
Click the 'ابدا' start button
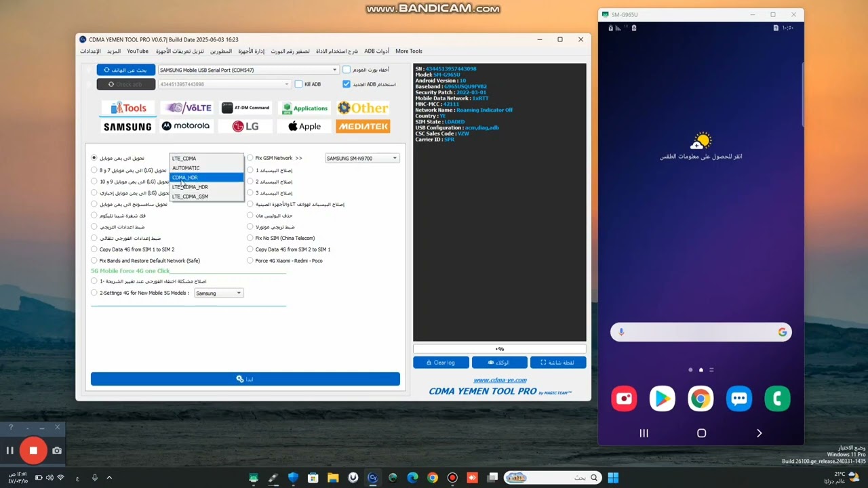pos(245,379)
